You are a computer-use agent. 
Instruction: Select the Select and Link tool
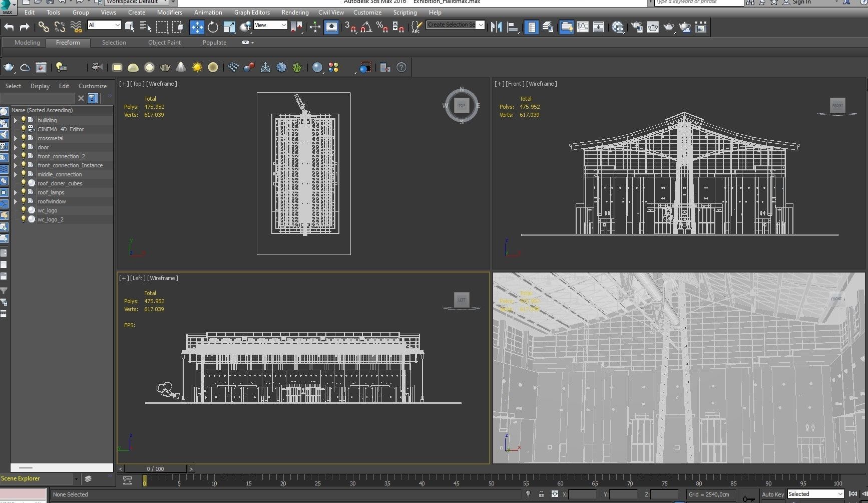44,27
